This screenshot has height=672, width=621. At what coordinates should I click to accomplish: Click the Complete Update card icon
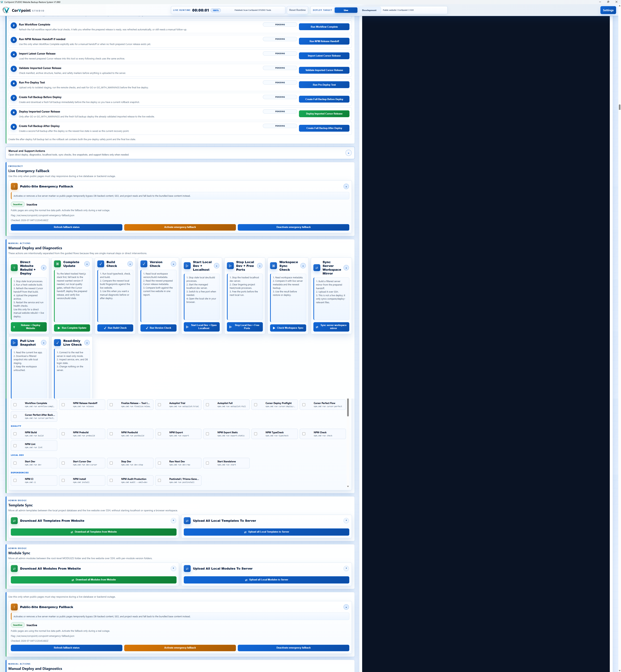click(57, 264)
